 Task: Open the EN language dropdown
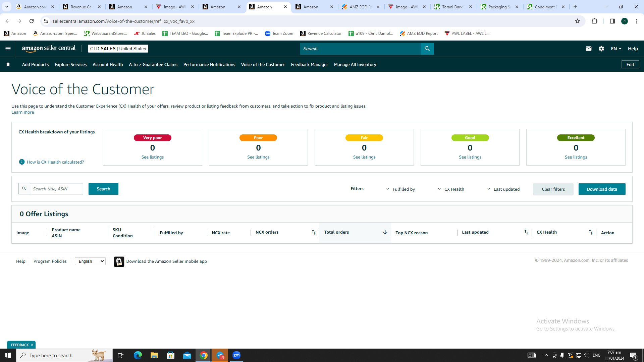pos(616,49)
